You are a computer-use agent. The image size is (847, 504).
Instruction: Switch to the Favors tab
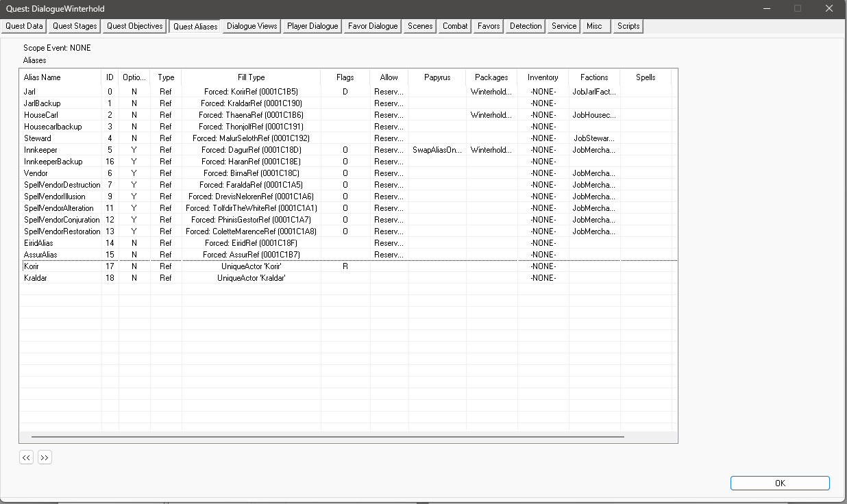point(489,26)
